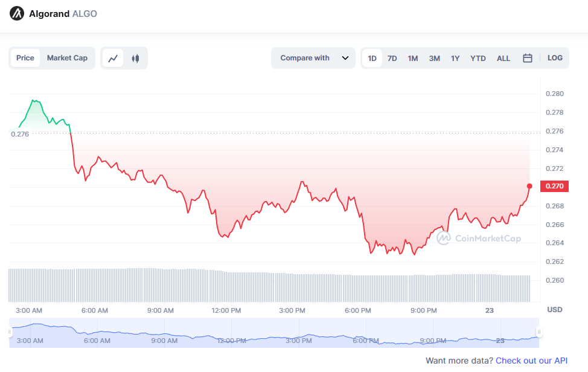Select the YTD time range
This screenshot has height=372, width=588.
(x=478, y=59)
